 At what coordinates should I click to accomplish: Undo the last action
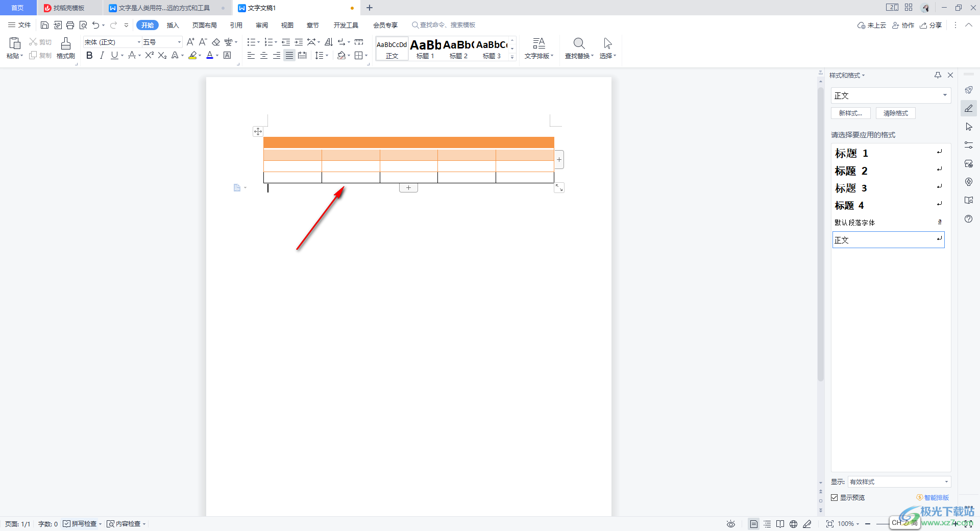pyautogui.click(x=95, y=25)
